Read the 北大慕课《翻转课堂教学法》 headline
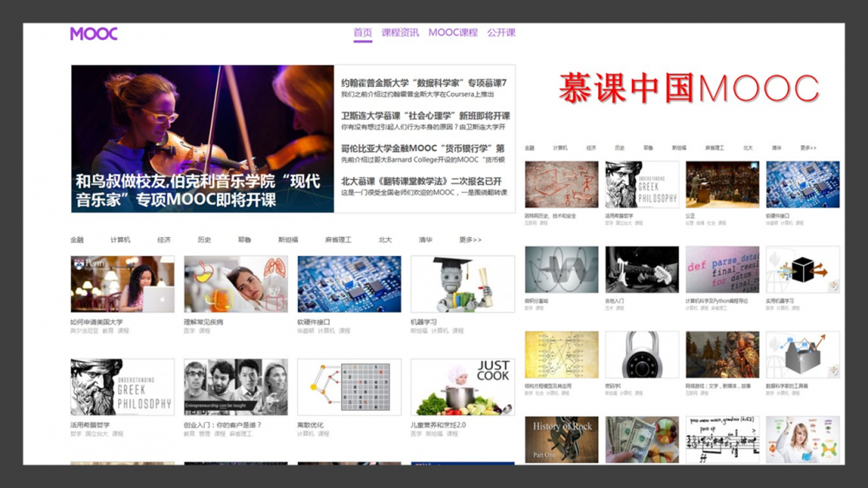The height and width of the screenshot is (488, 868). pos(421,181)
